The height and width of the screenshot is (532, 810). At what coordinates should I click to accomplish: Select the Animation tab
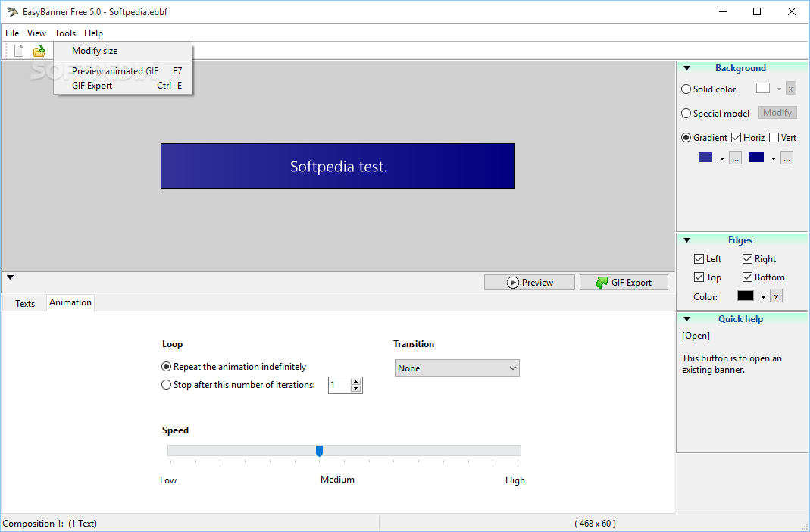(x=70, y=302)
